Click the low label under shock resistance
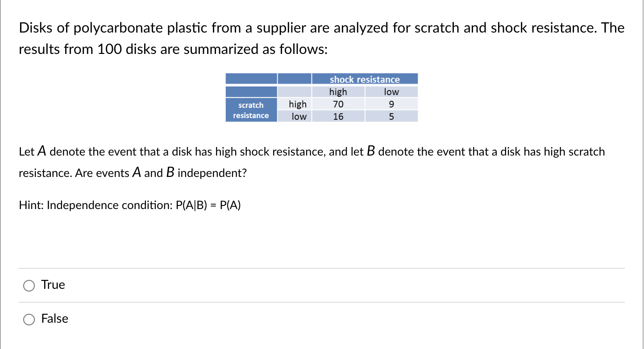This screenshot has height=349, width=644. (x=391, y=92)
